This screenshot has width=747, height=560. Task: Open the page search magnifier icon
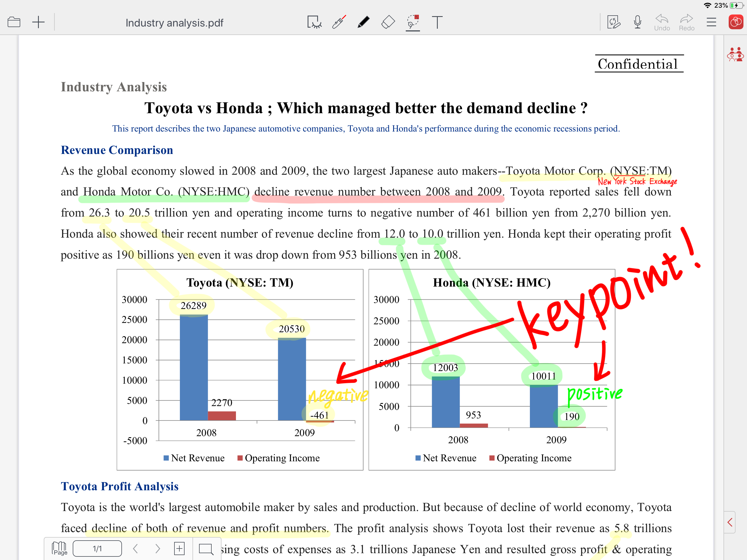point(206,549)
